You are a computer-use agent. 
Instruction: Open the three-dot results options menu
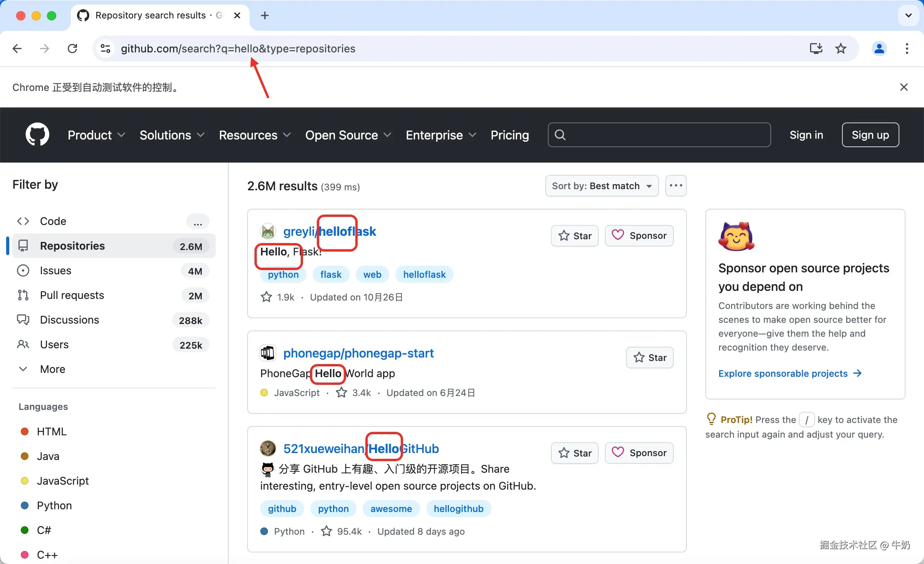[676, 186]
